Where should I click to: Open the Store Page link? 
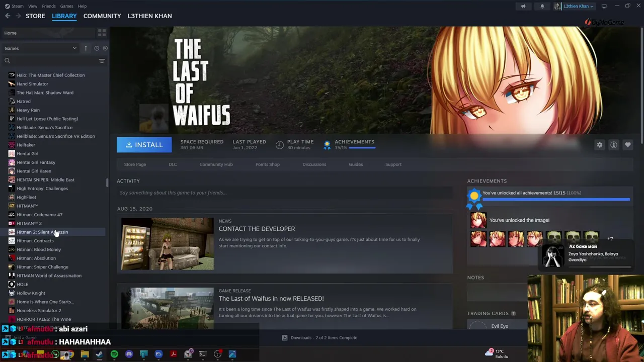pos(135,164)
